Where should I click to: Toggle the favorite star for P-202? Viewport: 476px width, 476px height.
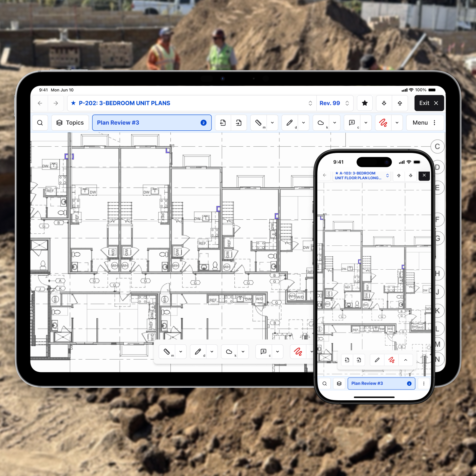[x=365, y=103]
